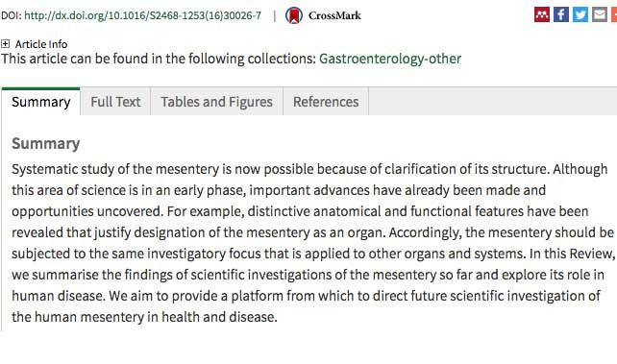Click the red CrossMark badge icon

294,15
